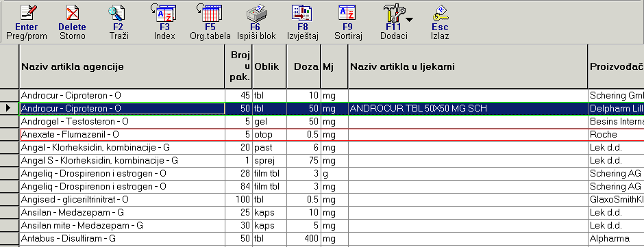Image resolution: width=644 pixels, height=247 pixels.
Task: Click the Proizvođač column header
Action: (616, 66)
